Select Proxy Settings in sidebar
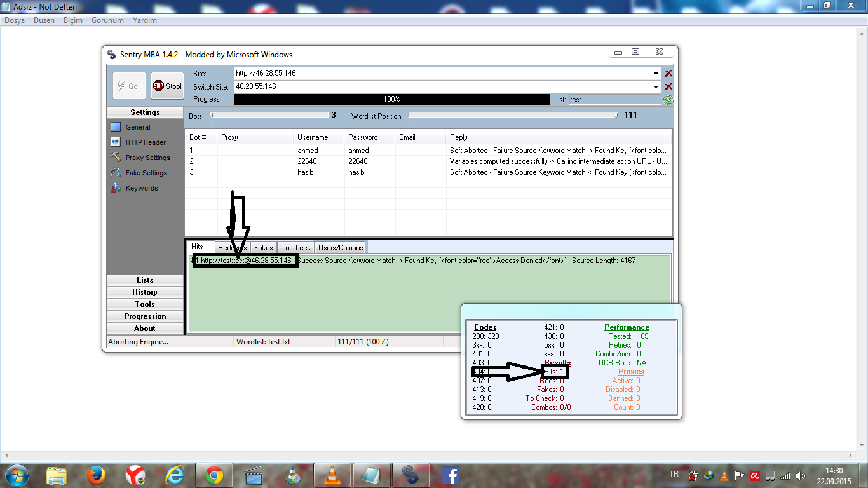 [x=147, y=158]
